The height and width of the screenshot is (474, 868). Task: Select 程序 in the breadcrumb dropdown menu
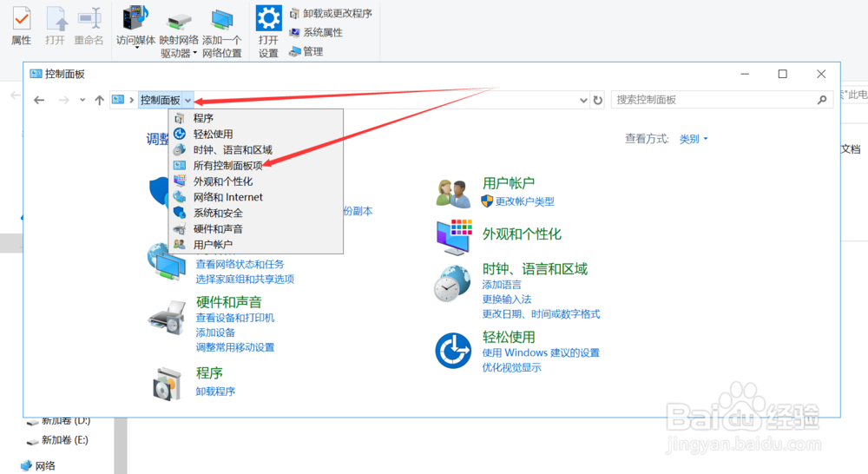pos(256,118)
